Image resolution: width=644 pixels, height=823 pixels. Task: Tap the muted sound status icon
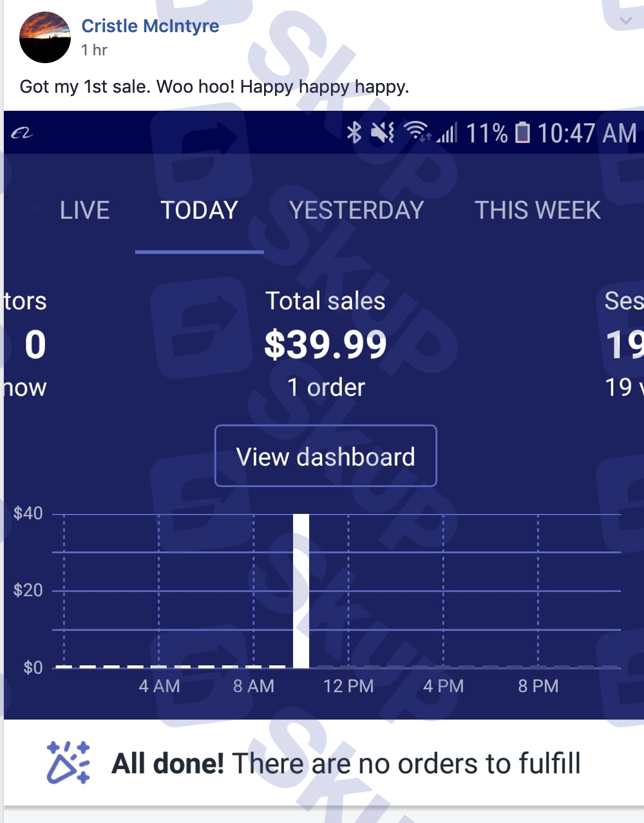(383, 133)
